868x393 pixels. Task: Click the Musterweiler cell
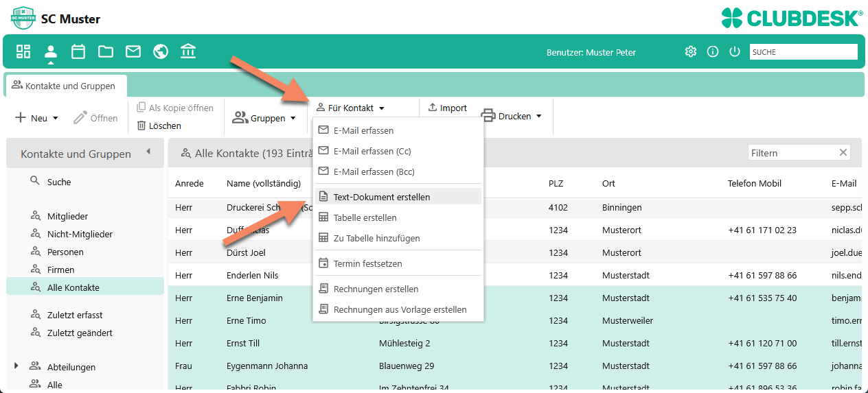(x=627, y=320)
